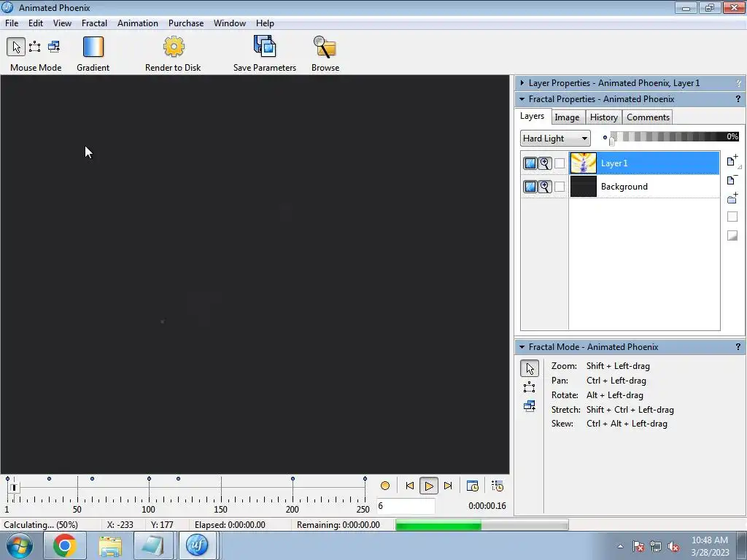Open the Edit menu
The width and height of the screenshot is (747, 560).
pyautogui.click(x=36, y=23)
